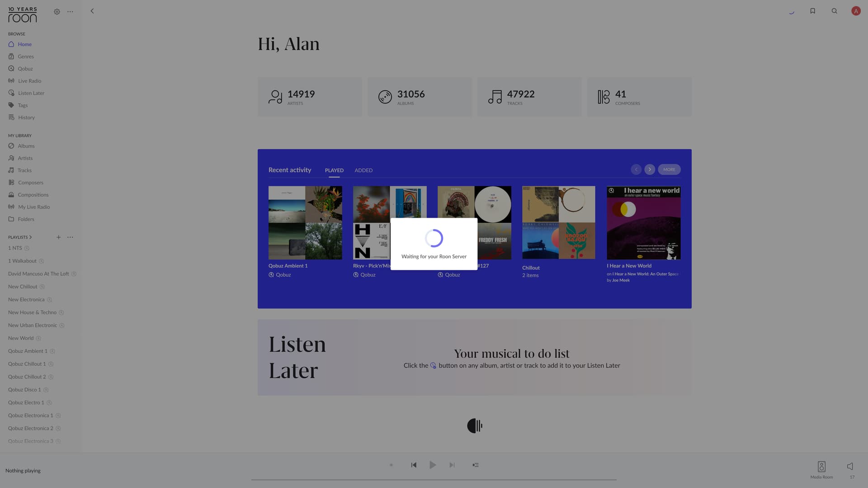The width and height of the screenshot is (868, 488).
Task: Open Compositions in My Library
Action: tap(28, 195)
